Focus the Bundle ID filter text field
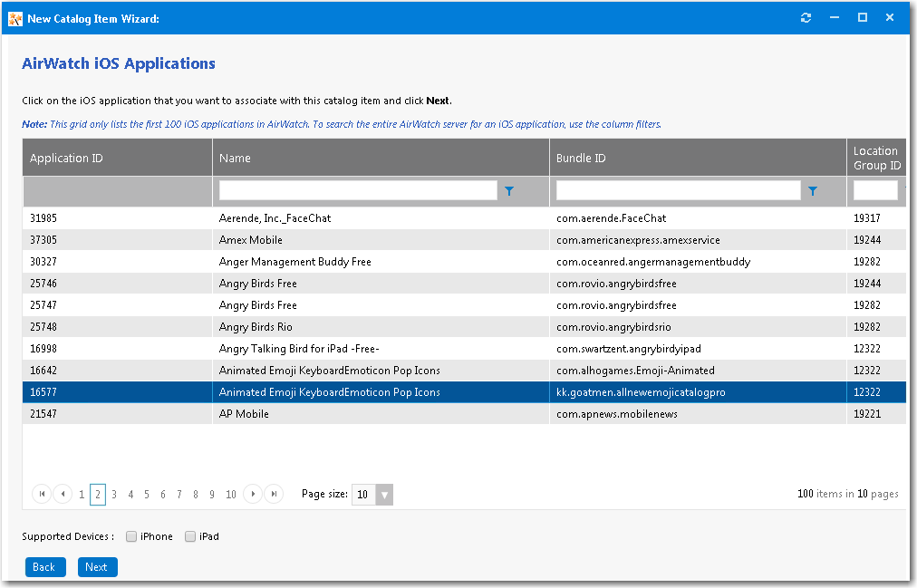The image size is (917, 588). click(x=679, y=190)
